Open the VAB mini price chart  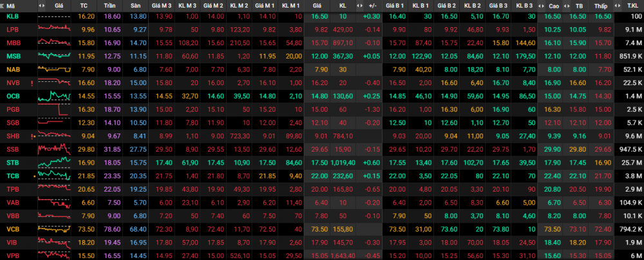coord(54,203)
